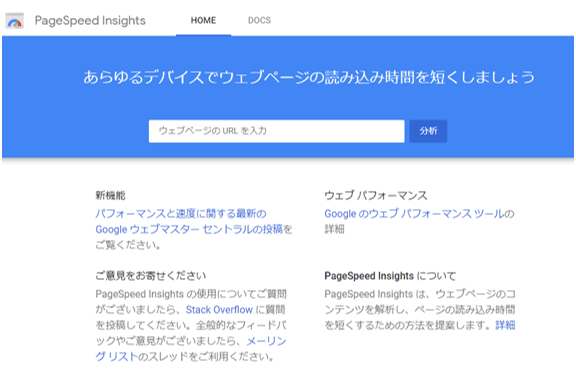The image size is (576, 389).
Task: Open the HOME tab
Action: (x=203, y=21)
